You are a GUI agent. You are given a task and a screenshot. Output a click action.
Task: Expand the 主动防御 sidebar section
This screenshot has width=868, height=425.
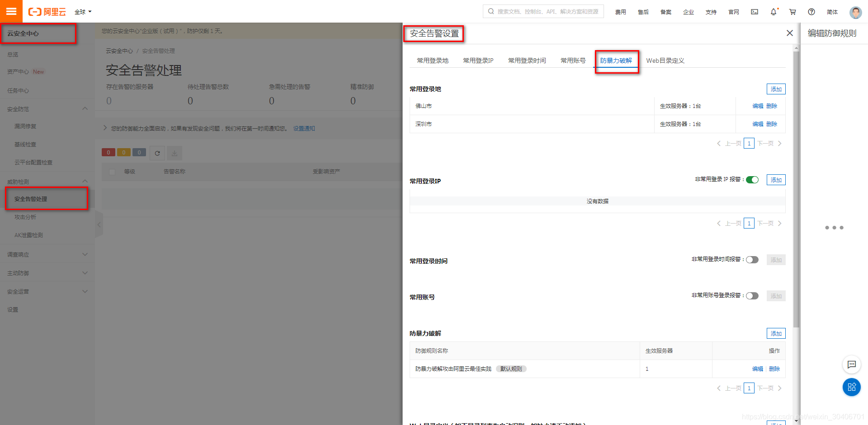pyautogui.click(x=85, y=273)
